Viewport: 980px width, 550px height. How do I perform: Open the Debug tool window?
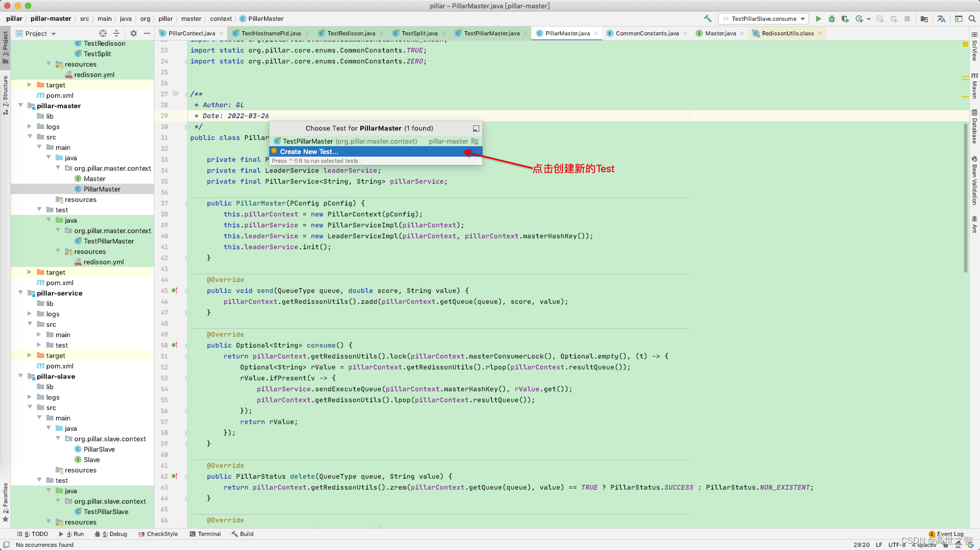[111, 534]
